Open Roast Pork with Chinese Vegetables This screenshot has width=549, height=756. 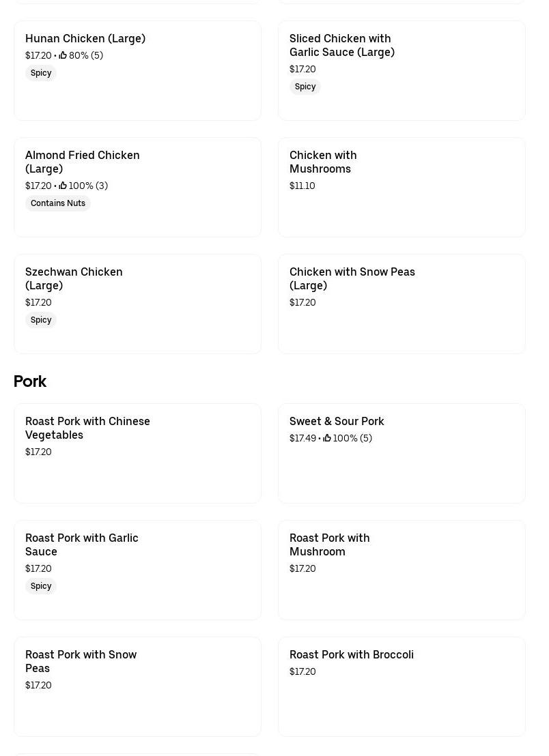tap(87, 428)
